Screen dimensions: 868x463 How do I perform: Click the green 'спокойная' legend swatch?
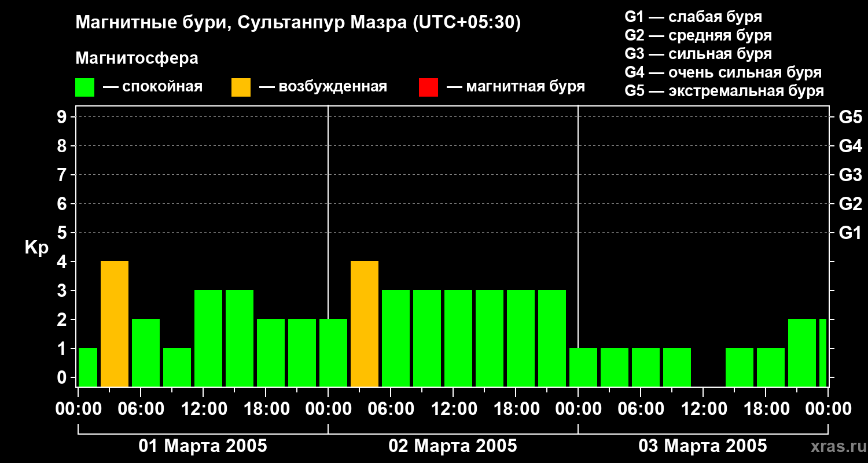point(85,87)
